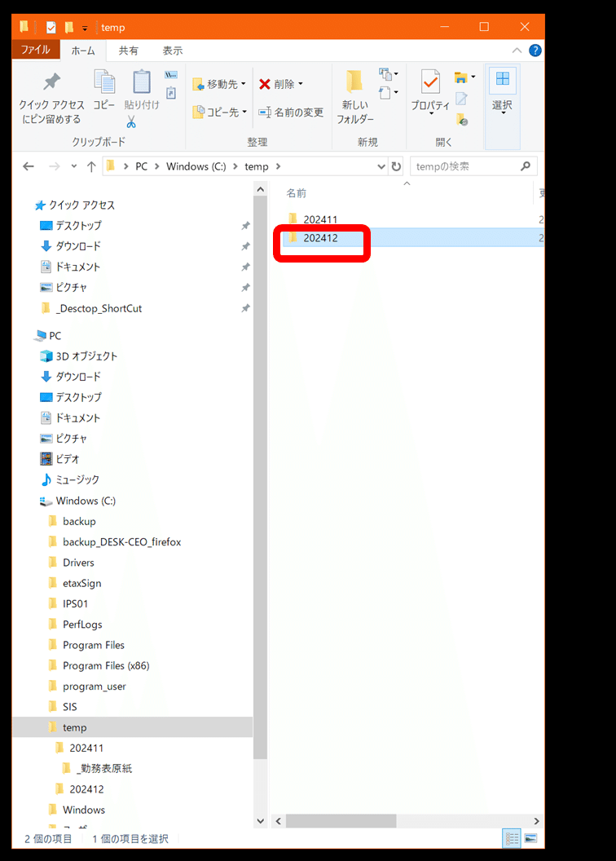Switch to details view in the status bar
616x861 pixels.
(512, 838)
